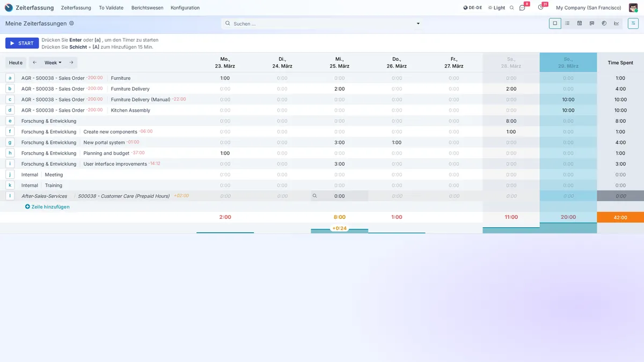This screenshot has width=644, height=362.
Task: Open the Week period selector
Action: coord(51,62)
